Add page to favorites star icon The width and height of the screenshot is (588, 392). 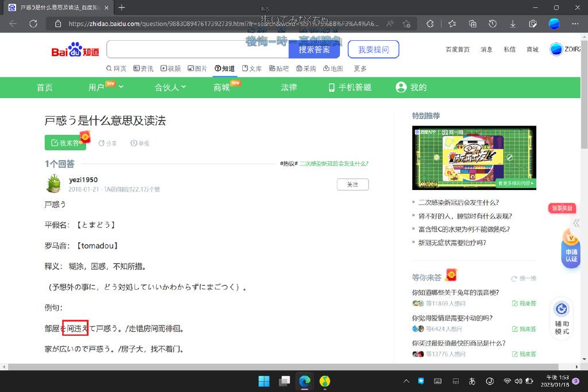click(407, 24)
